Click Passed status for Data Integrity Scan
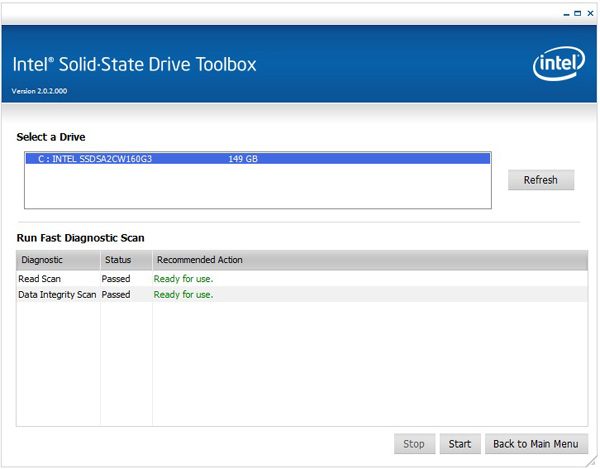 point(116,295)
